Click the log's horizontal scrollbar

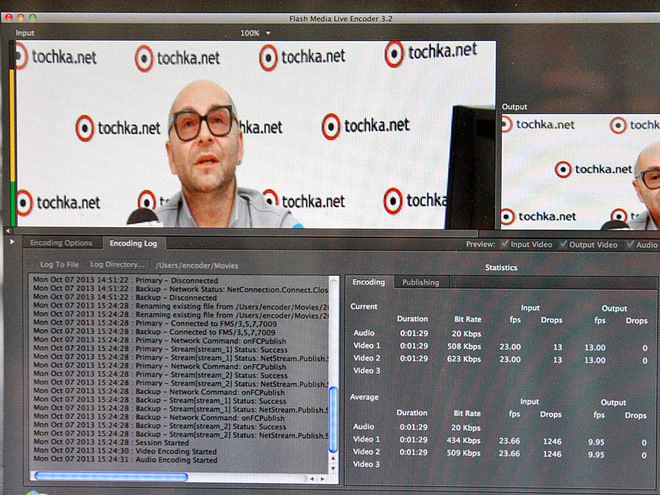(x=110, y=476)
